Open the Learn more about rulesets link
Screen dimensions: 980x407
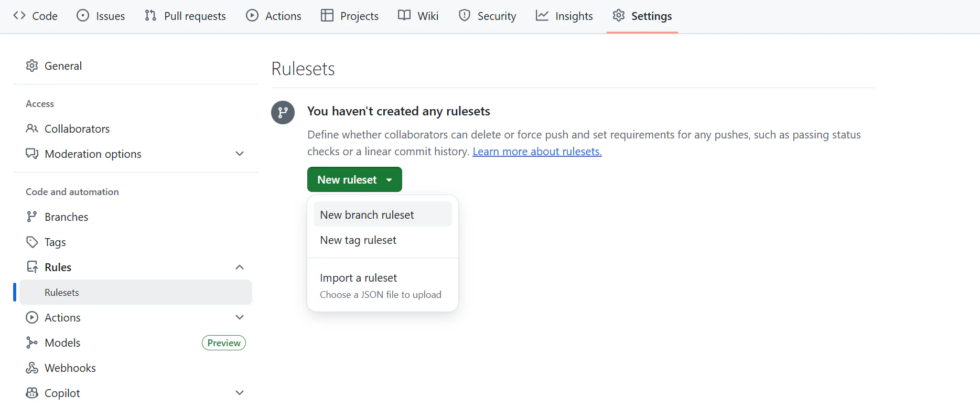537,152
